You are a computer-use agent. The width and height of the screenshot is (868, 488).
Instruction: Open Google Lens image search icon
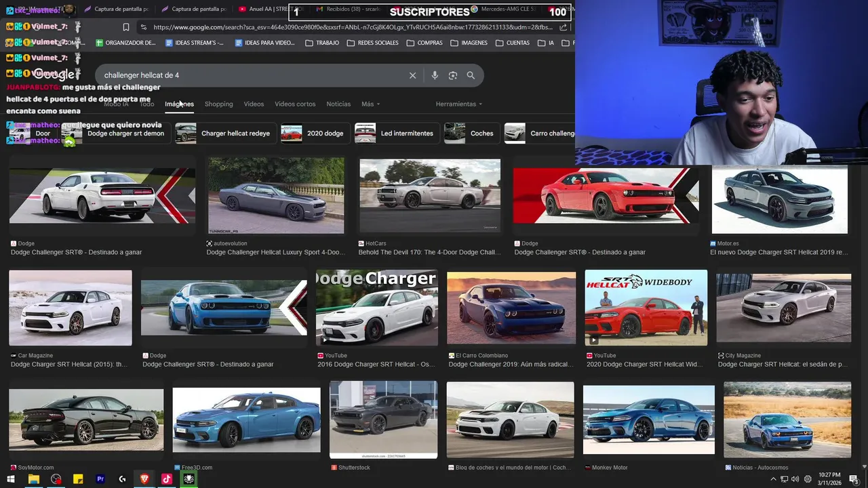[x=453, y=75]
